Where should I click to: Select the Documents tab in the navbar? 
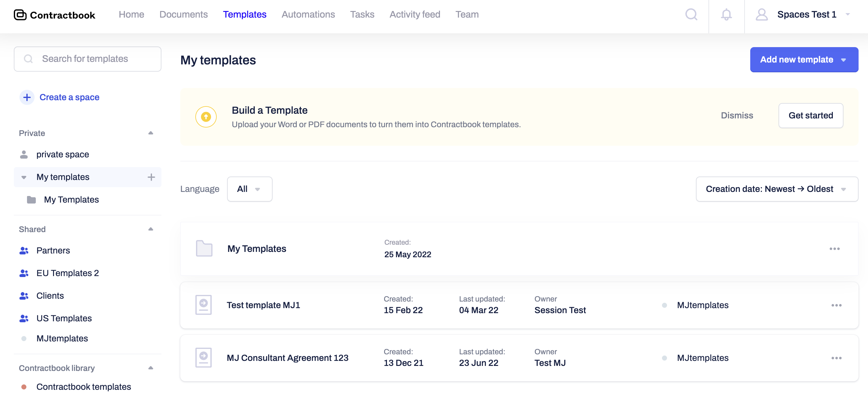(184, 14)
